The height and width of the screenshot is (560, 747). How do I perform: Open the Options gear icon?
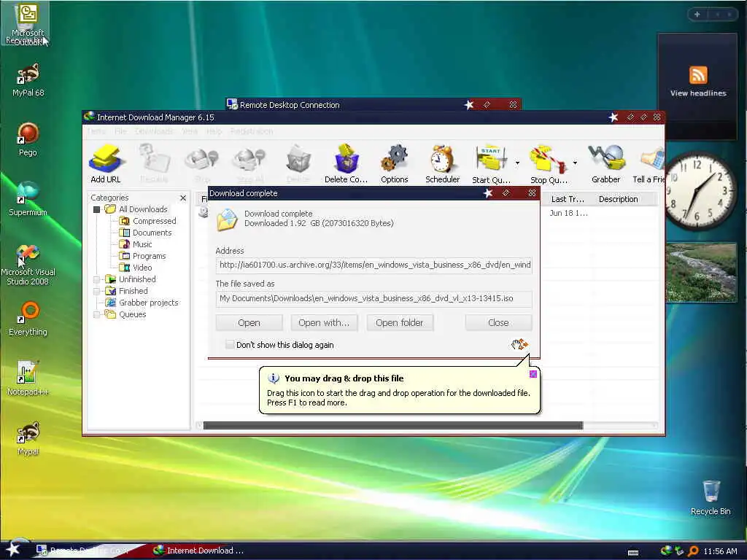pyautogui.click(x=395, y=163)
